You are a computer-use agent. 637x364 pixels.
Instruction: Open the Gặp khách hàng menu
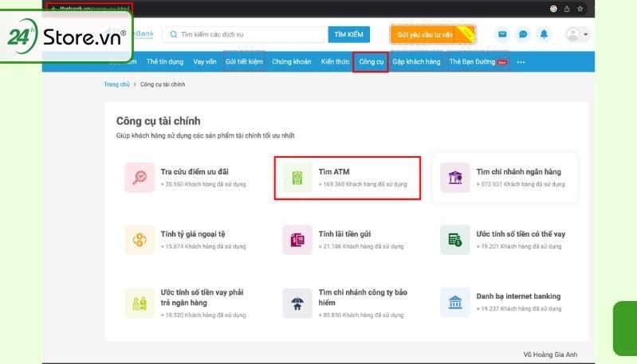416,61
